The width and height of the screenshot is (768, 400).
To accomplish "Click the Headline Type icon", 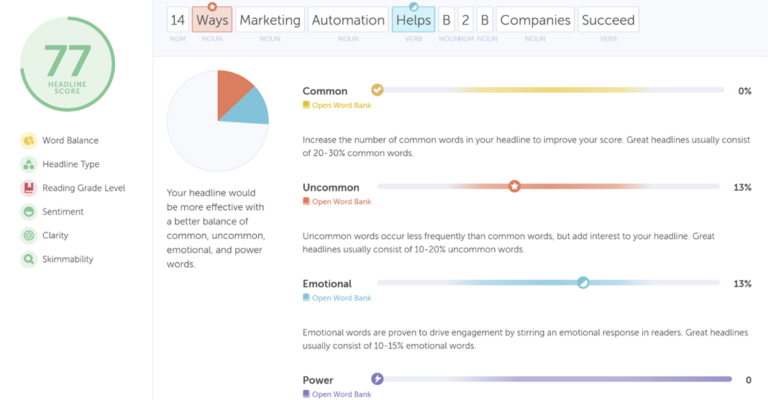I will tap(29, 164).
